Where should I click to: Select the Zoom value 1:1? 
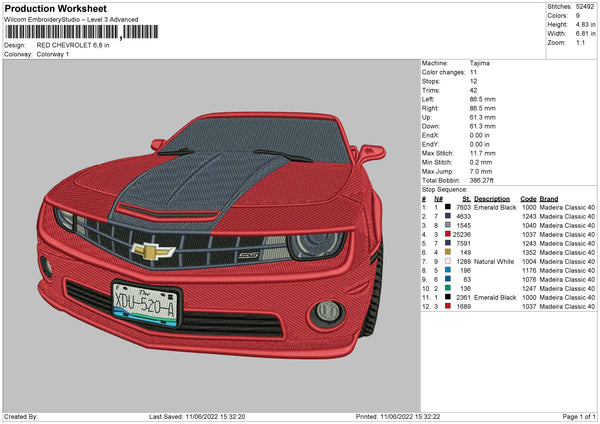click(580, 43)
